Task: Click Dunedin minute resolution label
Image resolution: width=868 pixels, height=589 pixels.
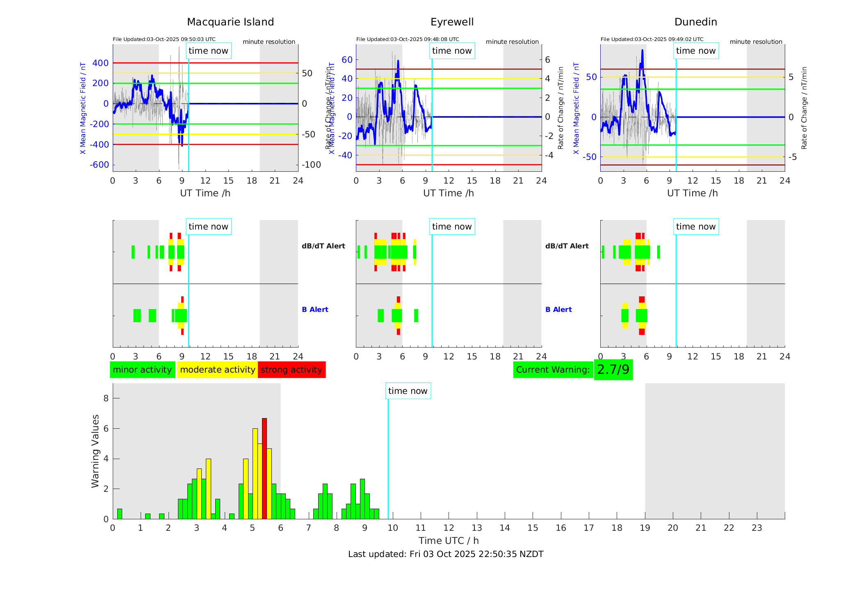Action: pyautogui.click(x=756, y=42)
